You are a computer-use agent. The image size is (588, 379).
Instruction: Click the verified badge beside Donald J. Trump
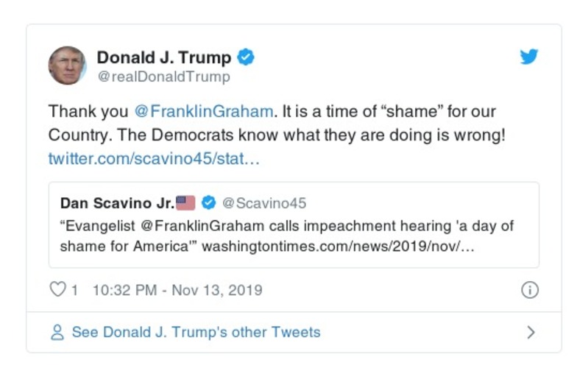246,57
